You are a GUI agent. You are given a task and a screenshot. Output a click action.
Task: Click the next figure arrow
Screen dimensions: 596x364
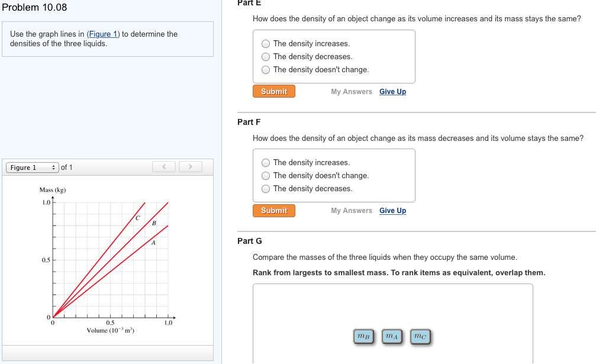(x=191, y=167)
